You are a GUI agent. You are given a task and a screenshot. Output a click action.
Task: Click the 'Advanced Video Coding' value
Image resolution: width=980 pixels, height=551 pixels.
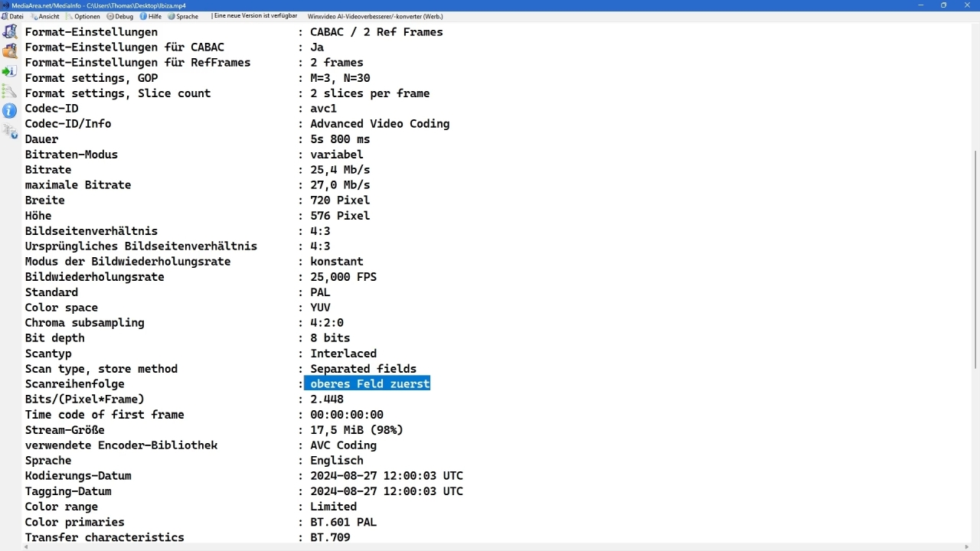[380, 124]
